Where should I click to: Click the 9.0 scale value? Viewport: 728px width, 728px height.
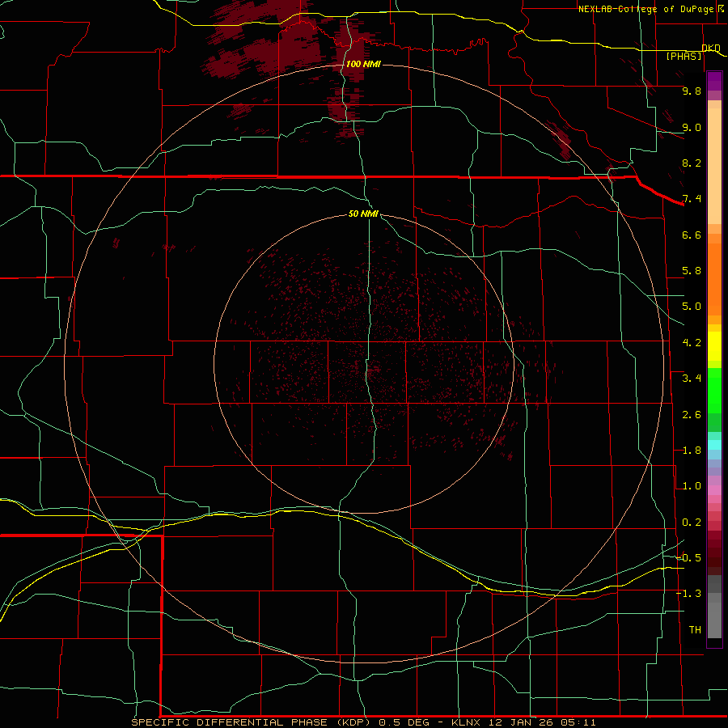692,128
